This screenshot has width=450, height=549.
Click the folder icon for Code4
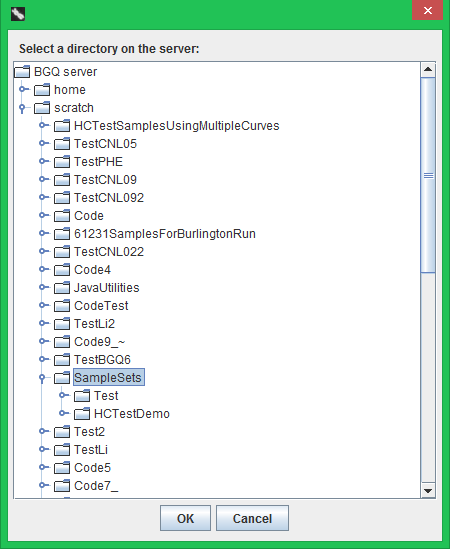coord(62,270)
